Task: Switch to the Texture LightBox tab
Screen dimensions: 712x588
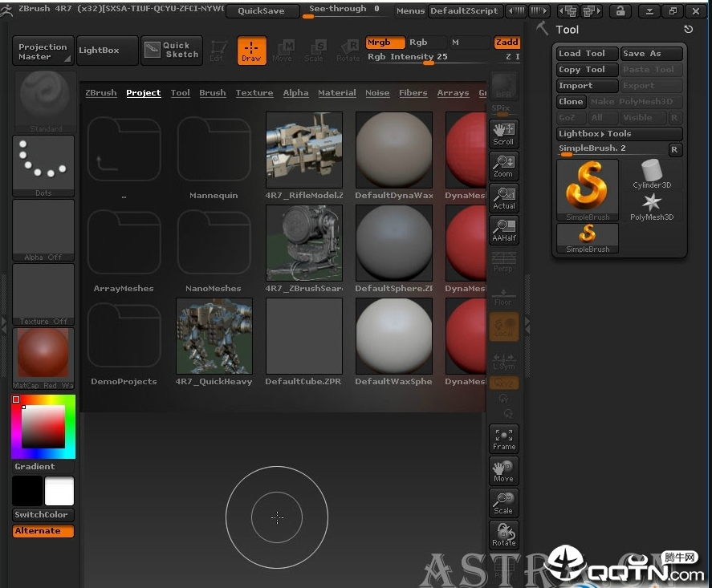Action: 254,92
